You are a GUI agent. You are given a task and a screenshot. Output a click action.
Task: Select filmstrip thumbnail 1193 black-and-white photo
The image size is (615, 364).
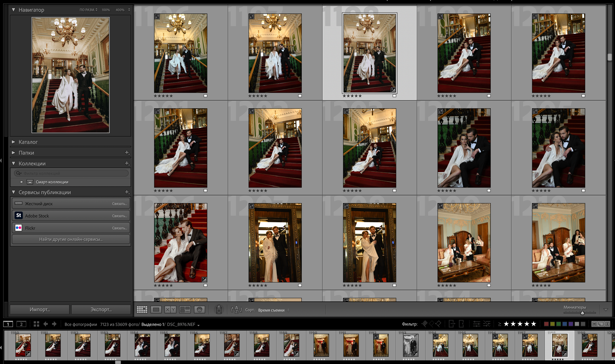coord(410,345)
